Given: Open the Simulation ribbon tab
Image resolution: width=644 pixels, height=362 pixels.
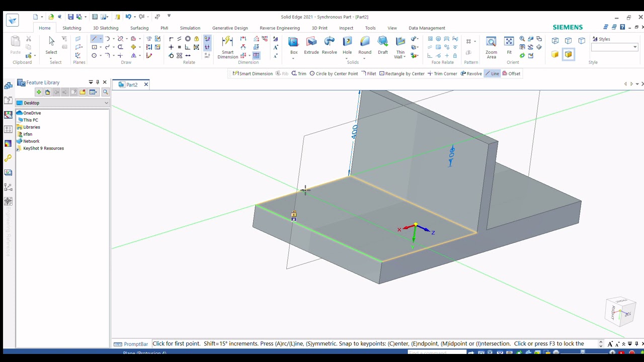Looking at the screenshot, I should 190,28.
